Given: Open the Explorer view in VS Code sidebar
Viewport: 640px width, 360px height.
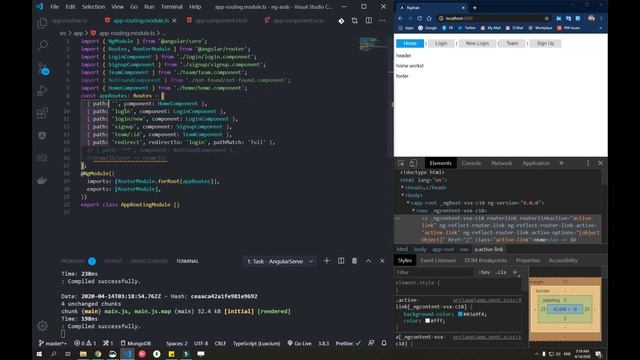Looking at the screenshot, I should (x=42, y=23).
